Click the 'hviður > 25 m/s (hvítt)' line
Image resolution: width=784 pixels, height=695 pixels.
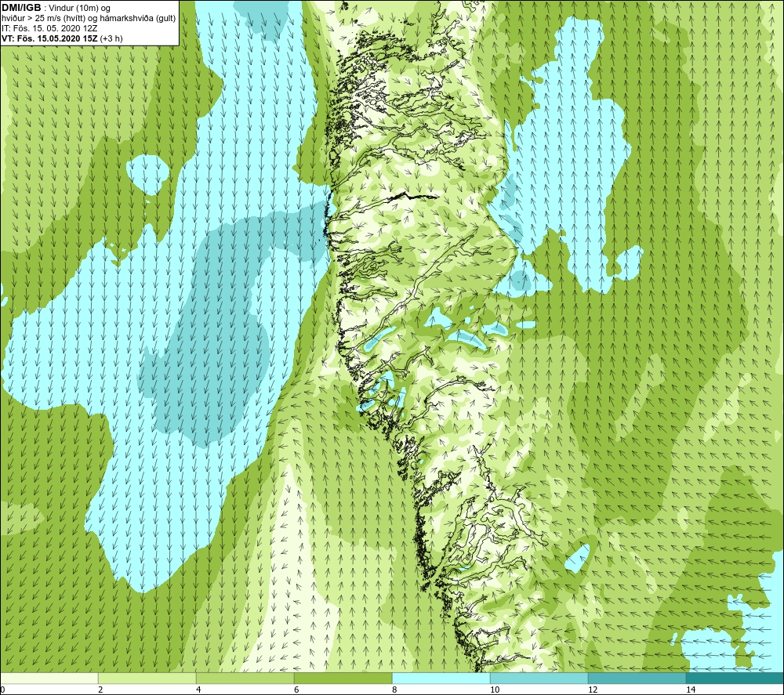pos(44,19)
